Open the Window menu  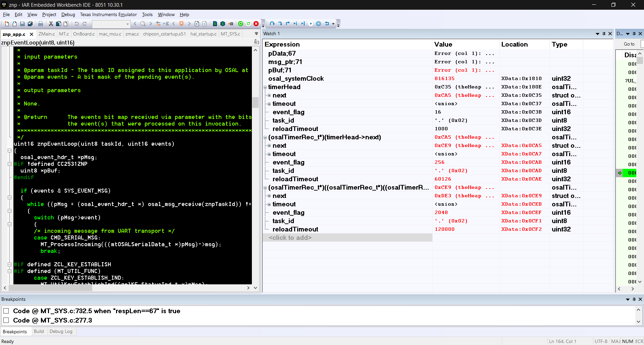pyautogui.click(x=166, y=14)
